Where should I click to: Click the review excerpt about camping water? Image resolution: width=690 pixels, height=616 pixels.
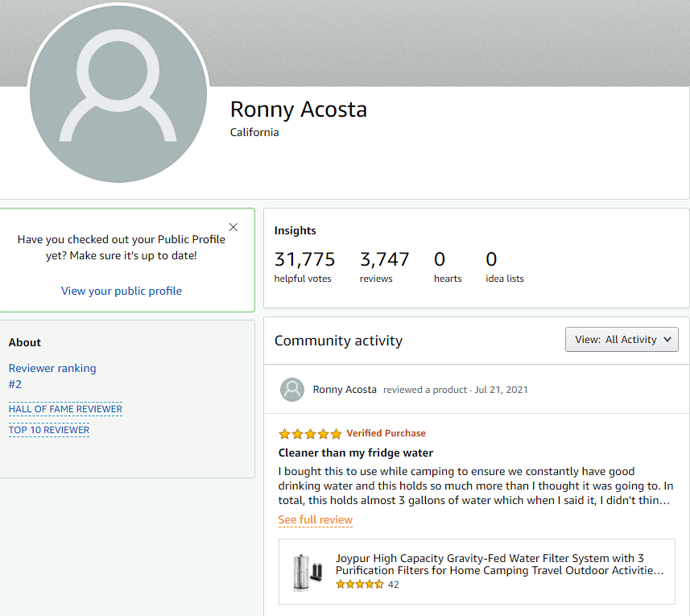pos(476,486)
